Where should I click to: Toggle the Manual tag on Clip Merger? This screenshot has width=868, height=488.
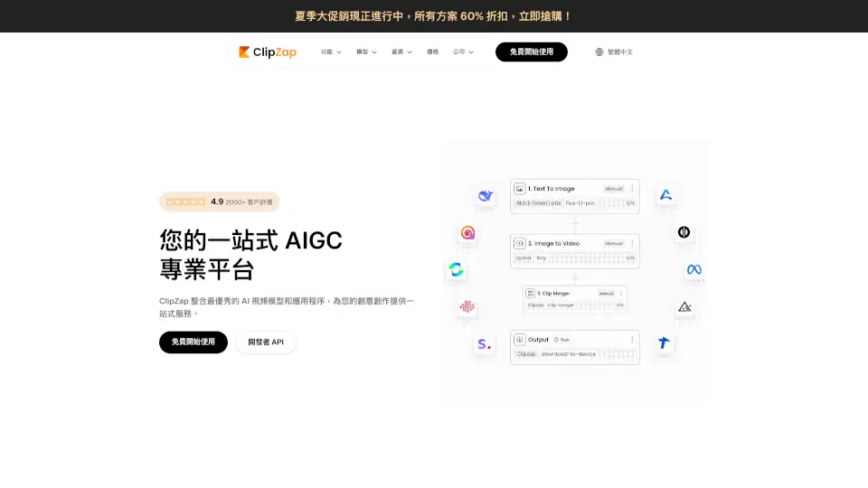(x=606, y=294)
